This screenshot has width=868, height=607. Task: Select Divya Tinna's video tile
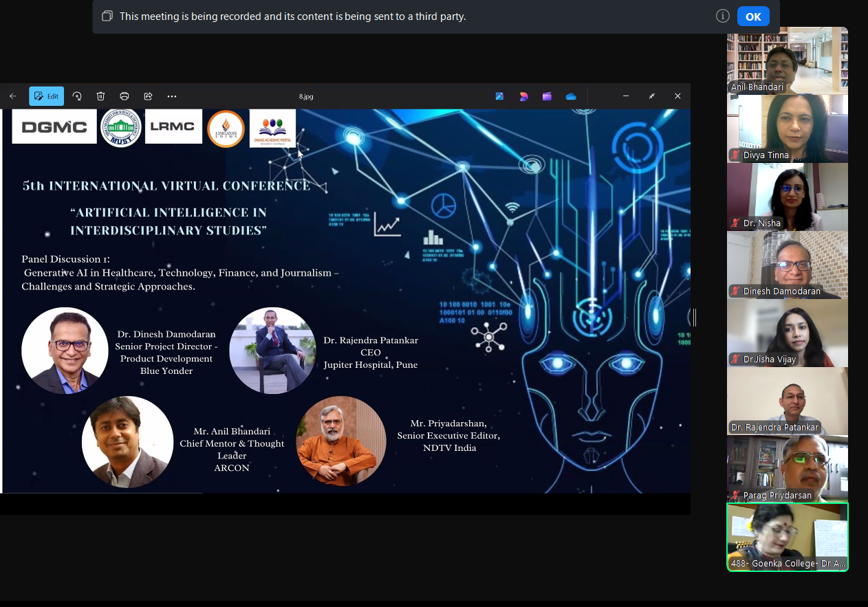(x=788, y=128)
